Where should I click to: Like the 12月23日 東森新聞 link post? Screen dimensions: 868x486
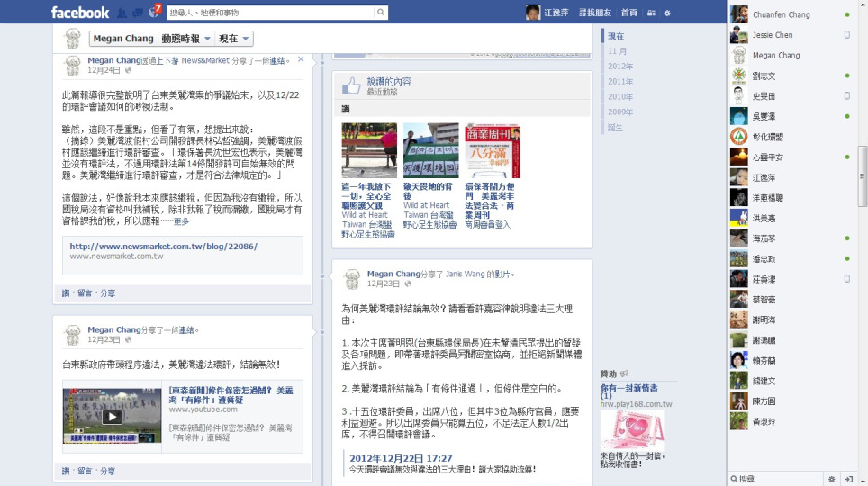66,471
